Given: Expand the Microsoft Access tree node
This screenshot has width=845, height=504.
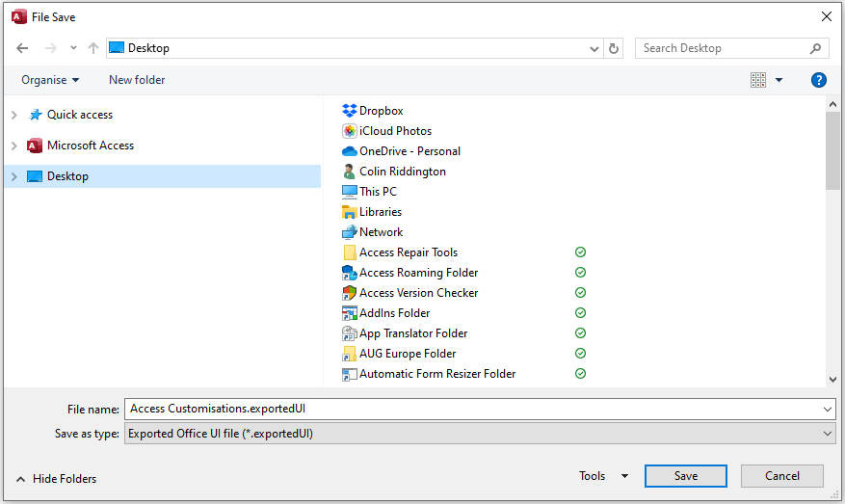Looking at the screenshot, I should 14,146.
